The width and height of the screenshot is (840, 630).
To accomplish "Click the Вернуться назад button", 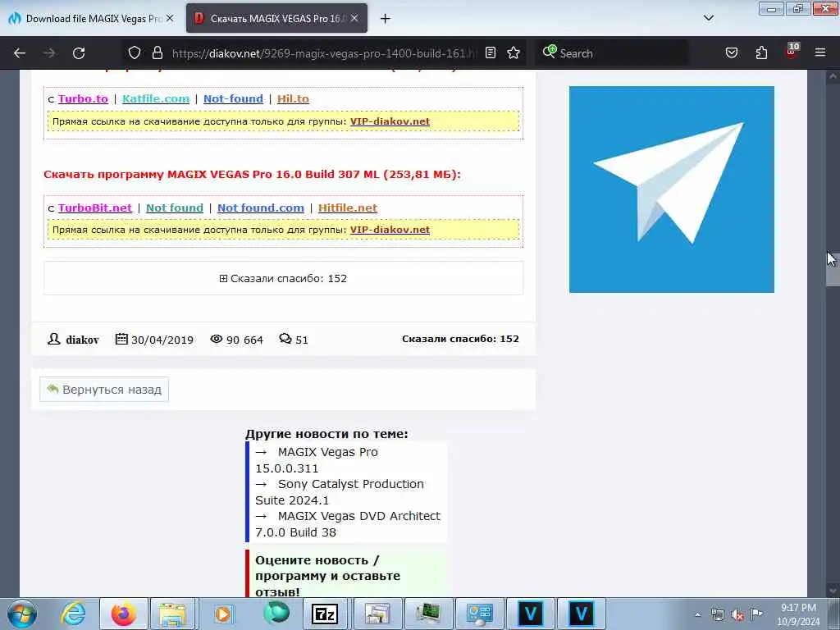I will [104, 390].
